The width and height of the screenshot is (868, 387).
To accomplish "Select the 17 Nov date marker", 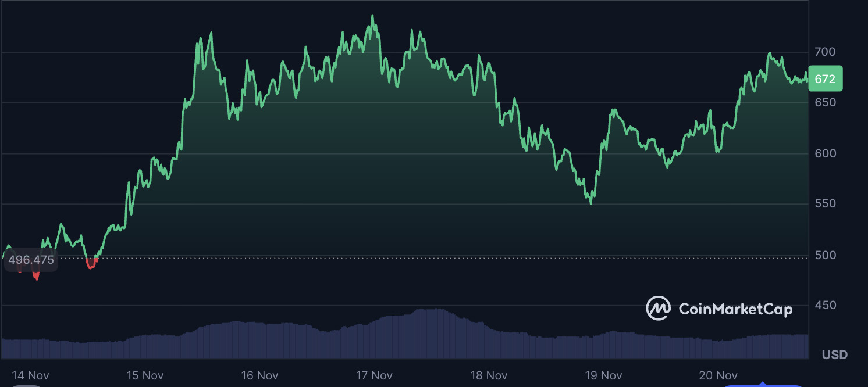I will (x=373, y=375).
